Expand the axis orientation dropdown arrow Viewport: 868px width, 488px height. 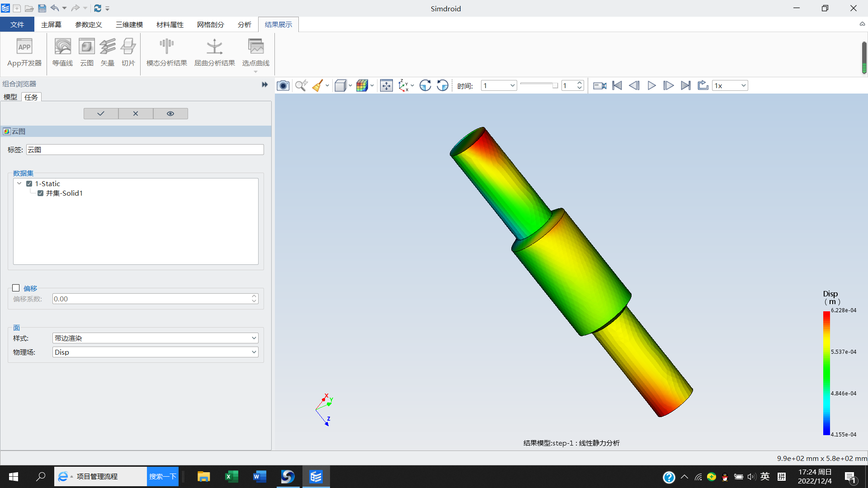(412, 85)
